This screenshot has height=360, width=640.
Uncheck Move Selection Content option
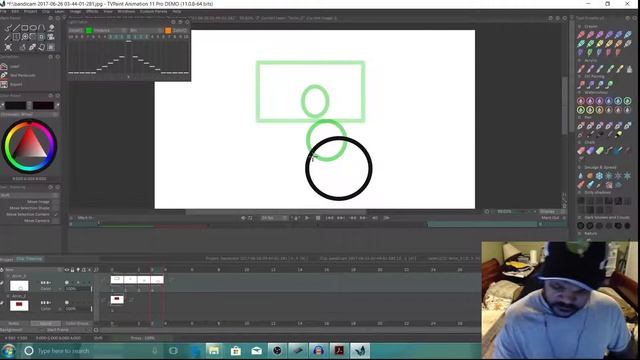[56, 214]
